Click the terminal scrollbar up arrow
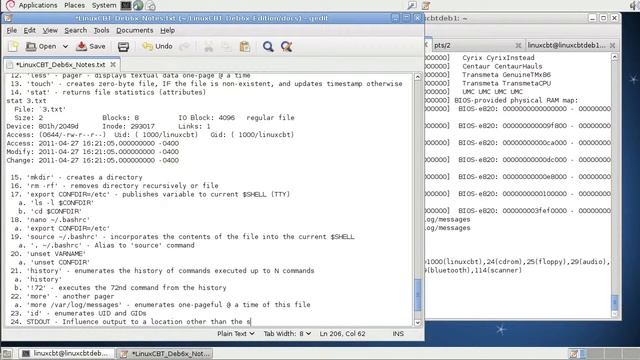This screenshot has width=640, height=360. pos(615,58)
